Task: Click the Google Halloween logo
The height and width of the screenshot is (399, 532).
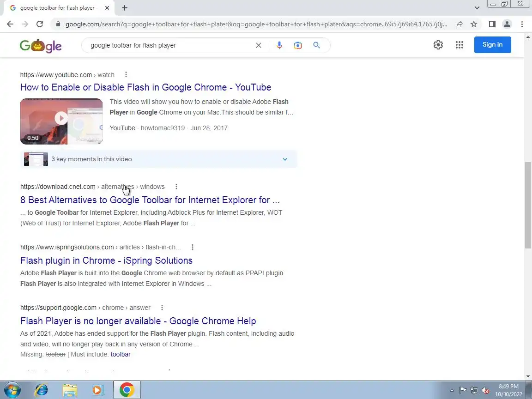Action: pyautogui.click(x=41, y=46)
